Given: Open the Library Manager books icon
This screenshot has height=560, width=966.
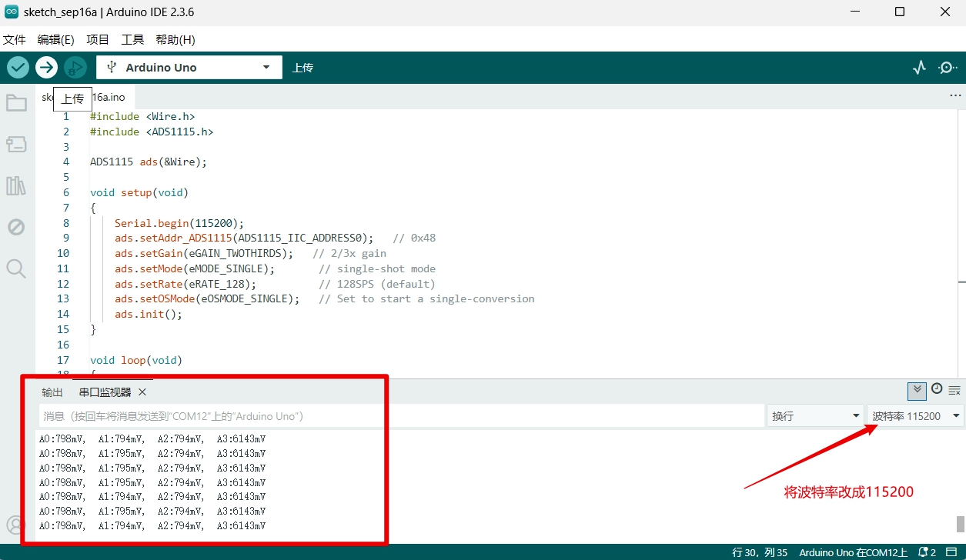Looking at the screenshot, I should pos(16,185).
